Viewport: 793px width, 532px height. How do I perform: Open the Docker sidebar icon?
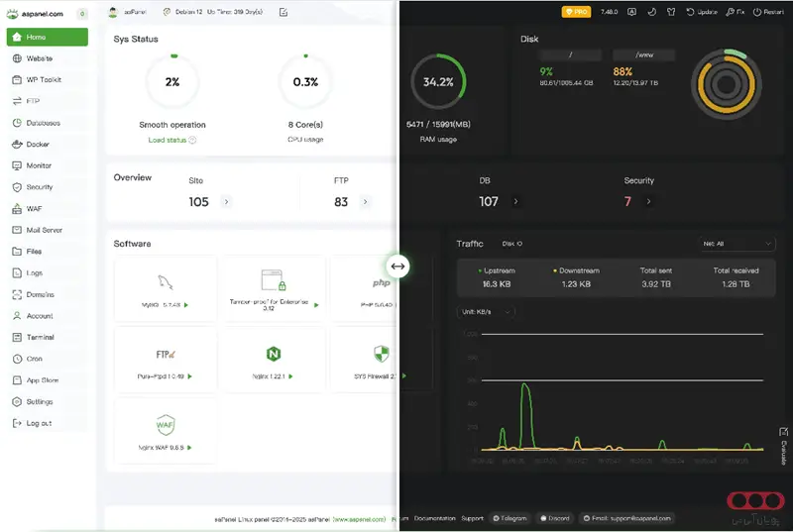tap(17, 144)
